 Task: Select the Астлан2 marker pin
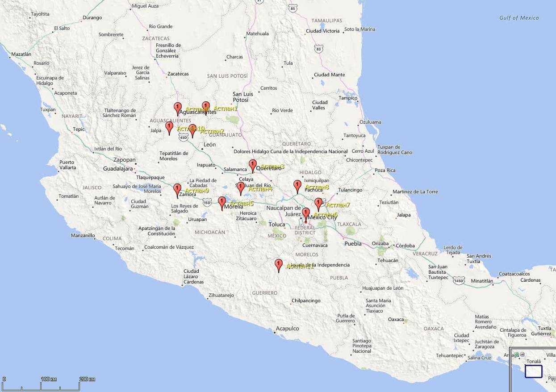tap(192, 130)
